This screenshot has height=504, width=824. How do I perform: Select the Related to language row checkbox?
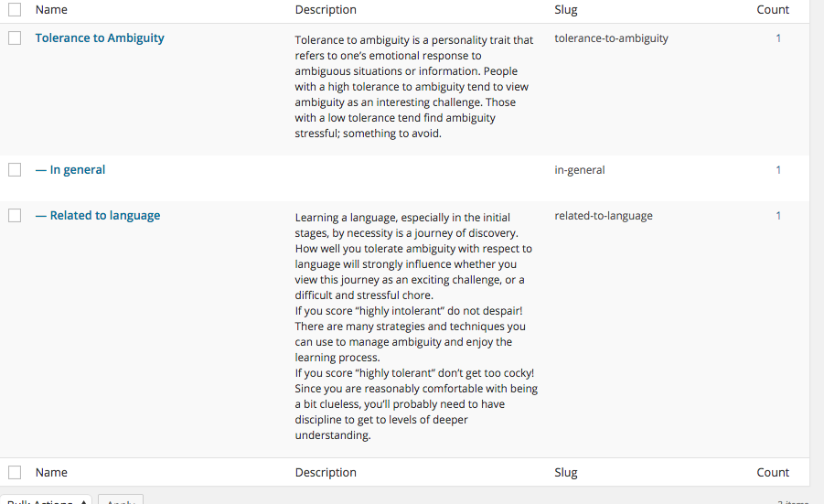[15, 216]
